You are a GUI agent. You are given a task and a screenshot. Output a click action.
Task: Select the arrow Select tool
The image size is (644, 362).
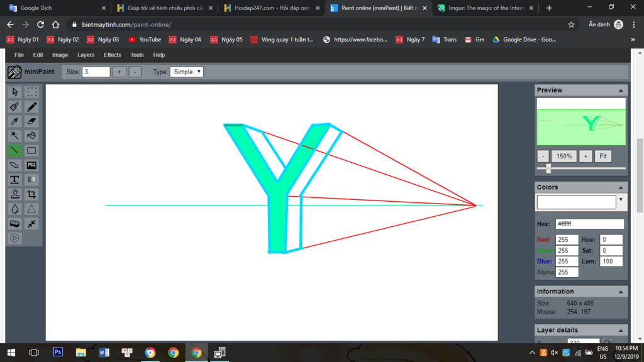(15, 92)
